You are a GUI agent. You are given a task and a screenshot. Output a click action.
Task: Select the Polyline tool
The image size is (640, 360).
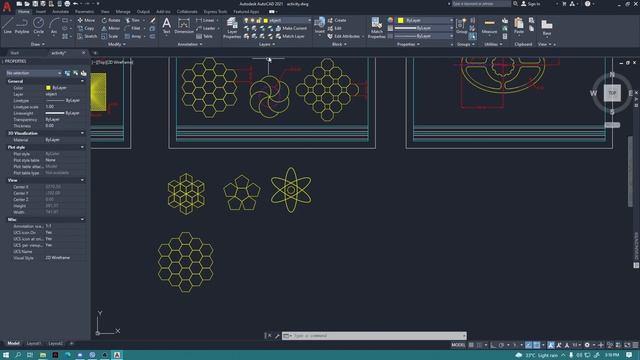coord(22,25)
